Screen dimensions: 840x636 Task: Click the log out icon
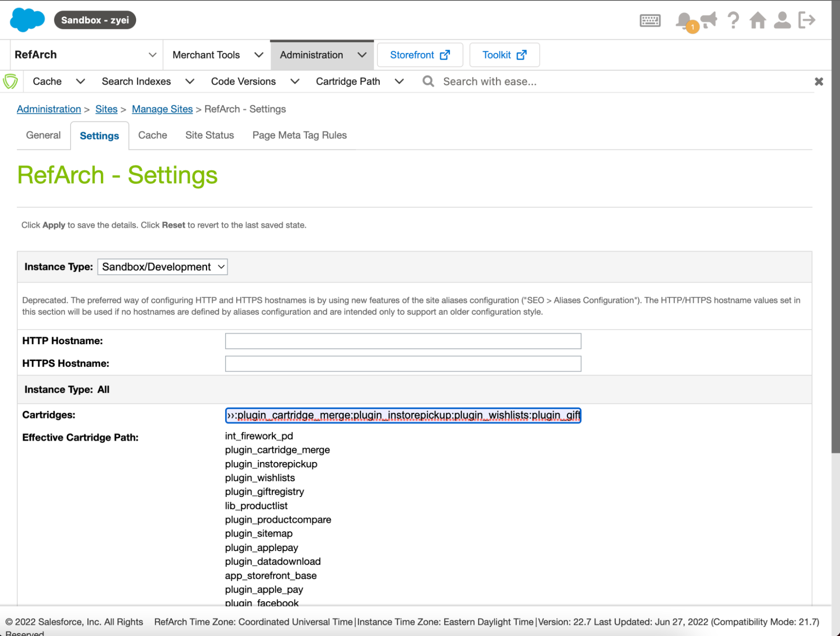807,20
